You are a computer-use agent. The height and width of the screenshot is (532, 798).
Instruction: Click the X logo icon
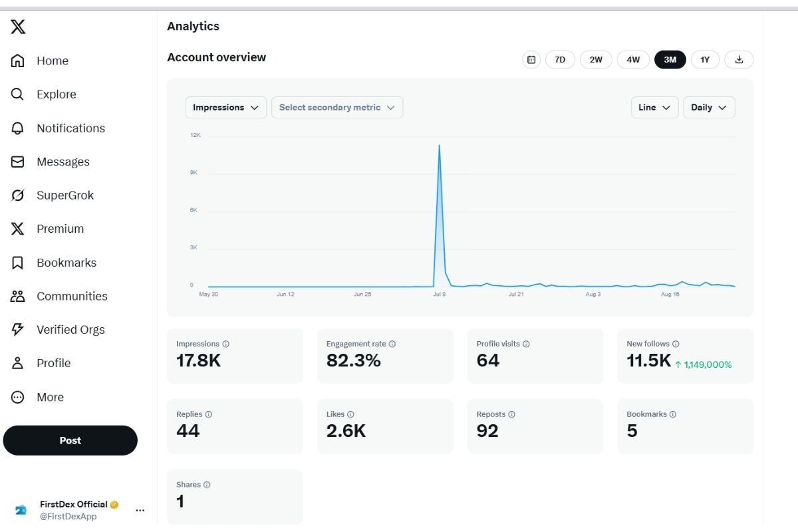point(18,27)
